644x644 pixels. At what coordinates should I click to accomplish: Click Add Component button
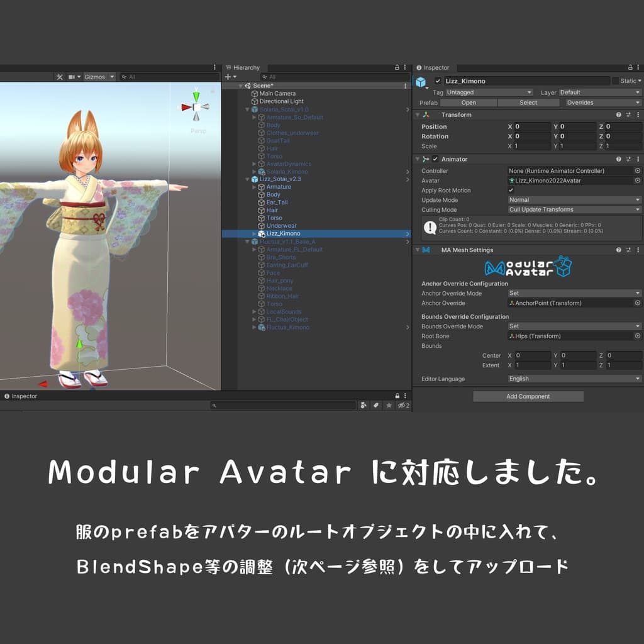pyautogui.click(x=528, y=396)
